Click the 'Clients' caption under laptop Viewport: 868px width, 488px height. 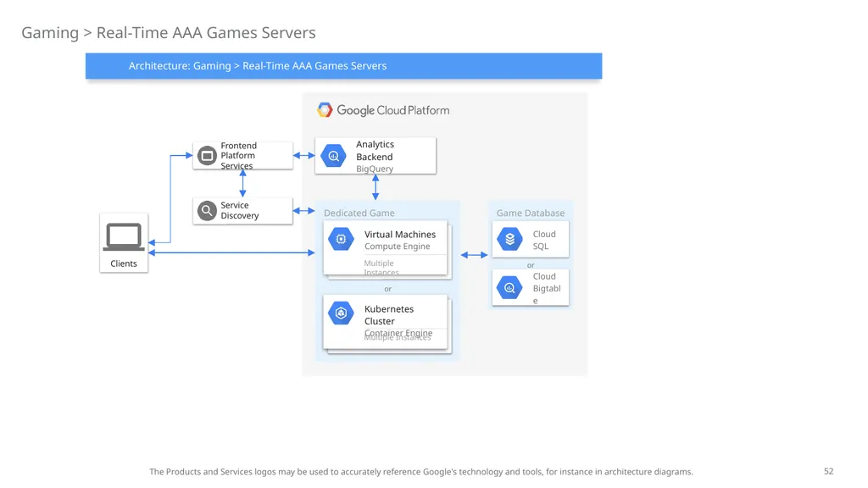(x=124, y=263)
